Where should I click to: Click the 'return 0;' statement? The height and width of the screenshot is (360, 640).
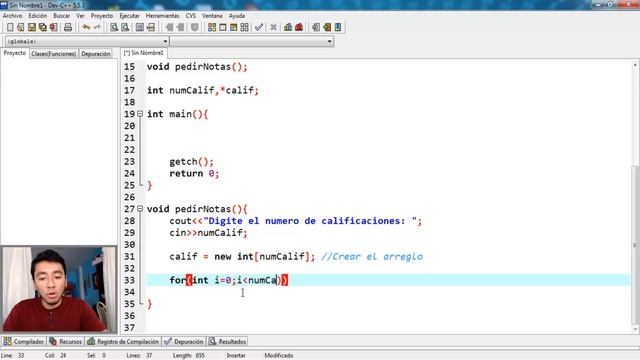point(194,173)
